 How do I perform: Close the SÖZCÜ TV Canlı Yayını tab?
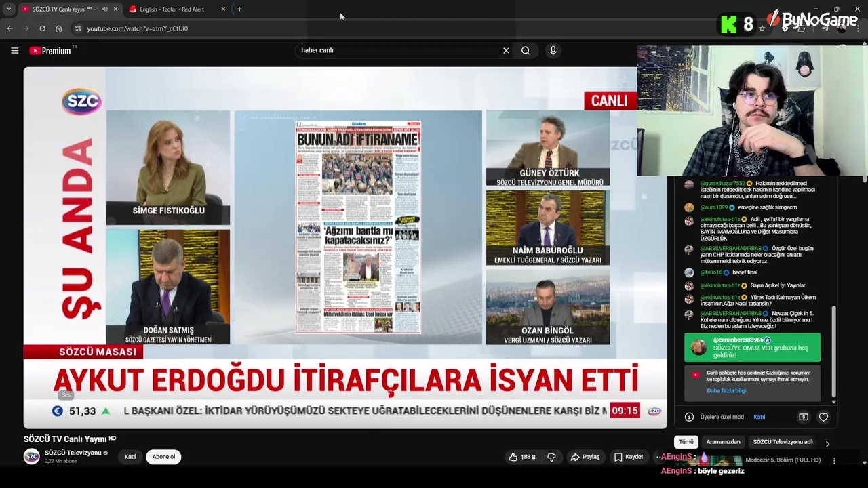coord(115,9)
